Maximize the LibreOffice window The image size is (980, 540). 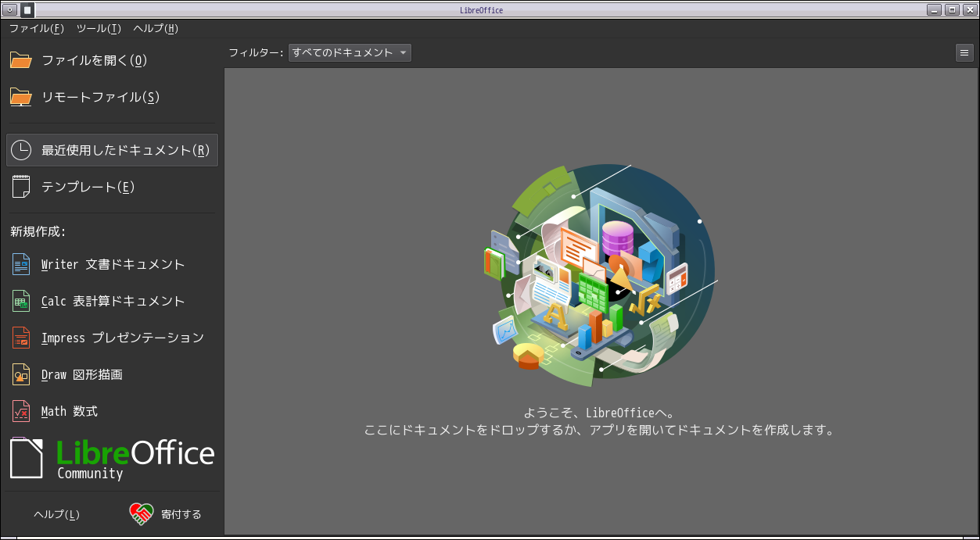tap(952, 10)
